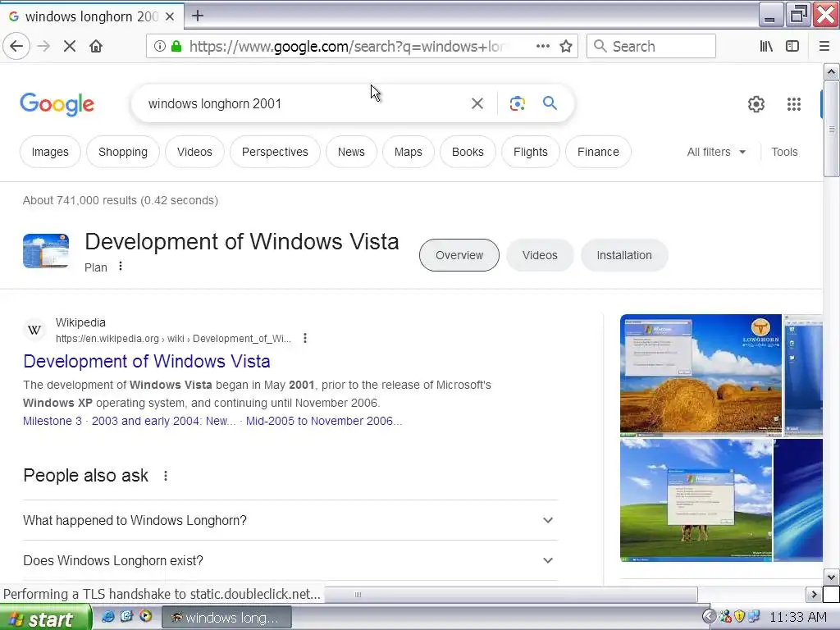The width and height of the screenshot is (840, 630).
Task: Open Internet Explorer quick launch icon in taskbar
Action: point(107,617)
